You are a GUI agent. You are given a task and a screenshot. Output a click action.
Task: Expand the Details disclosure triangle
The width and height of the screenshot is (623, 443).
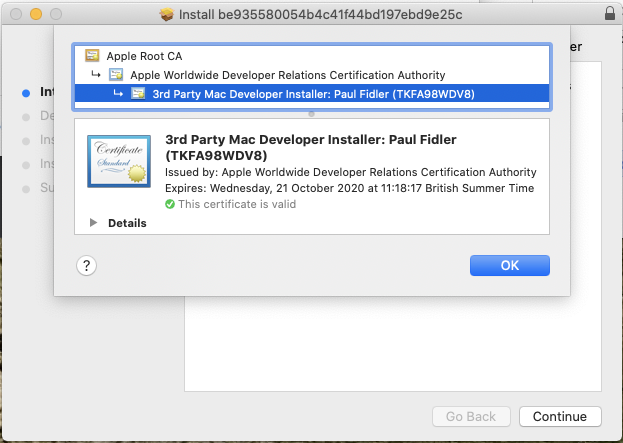click(x=94, y=223)
